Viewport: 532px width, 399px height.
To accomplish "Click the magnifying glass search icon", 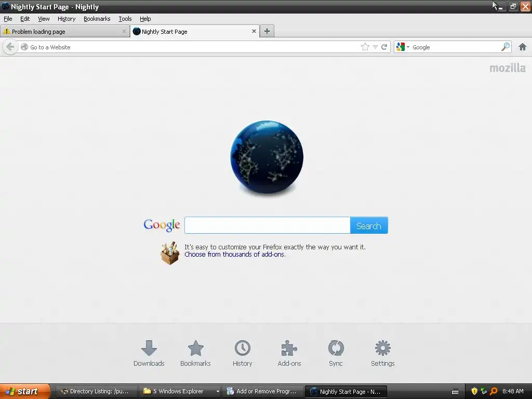I will (506, 47).
